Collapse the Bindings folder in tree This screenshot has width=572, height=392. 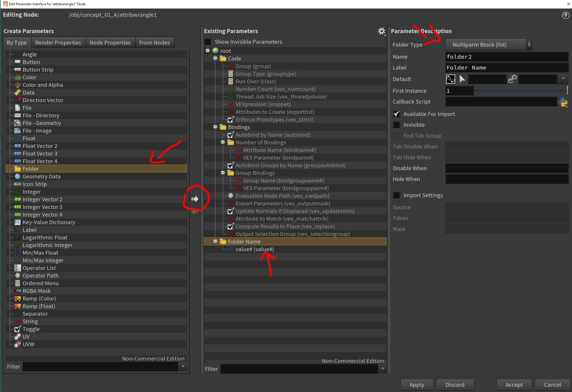[215, 127]
